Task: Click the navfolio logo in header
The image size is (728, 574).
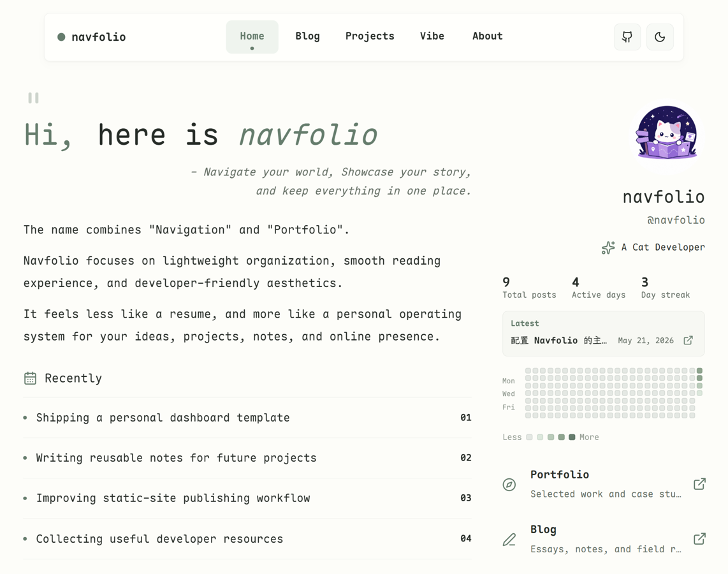Action: [91, 37]
